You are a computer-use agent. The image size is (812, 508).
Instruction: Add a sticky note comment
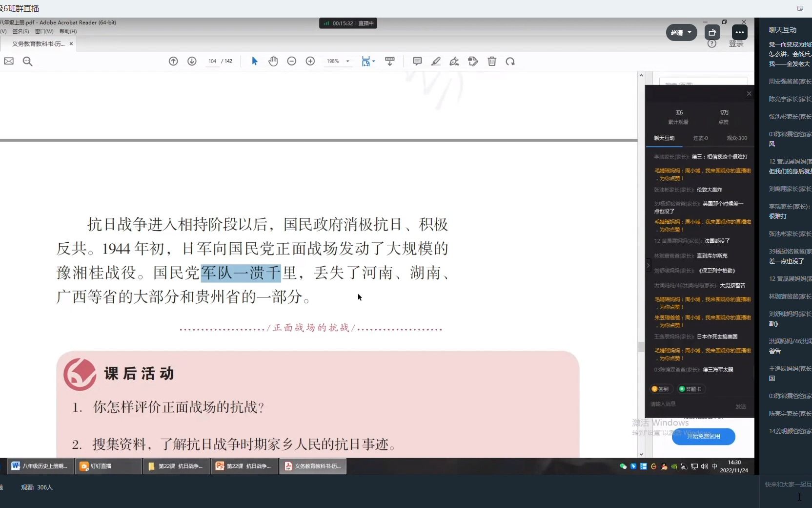point(417,61)
